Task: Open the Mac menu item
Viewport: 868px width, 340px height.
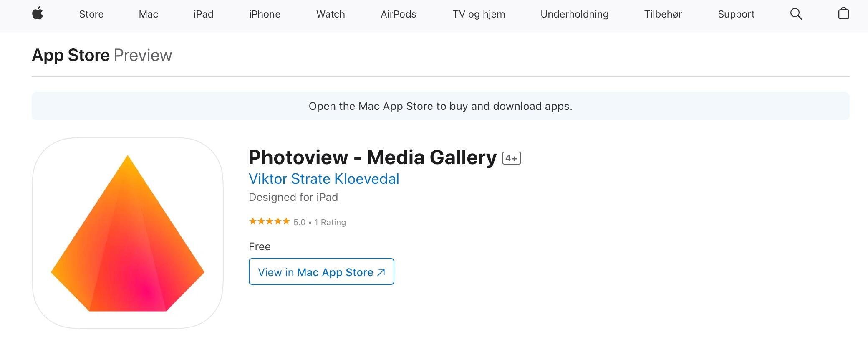Action: pyautogui.click(x=149, y=14)
